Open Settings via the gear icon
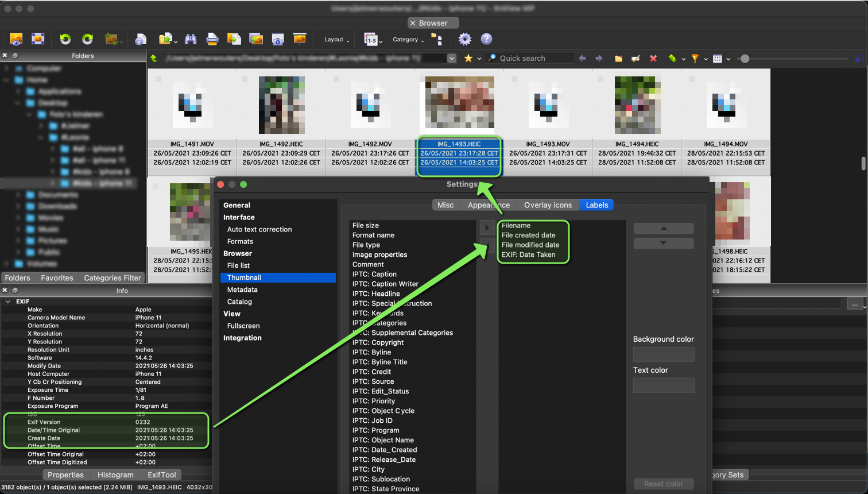Screen dimensions: 868x494 (464, 39)
